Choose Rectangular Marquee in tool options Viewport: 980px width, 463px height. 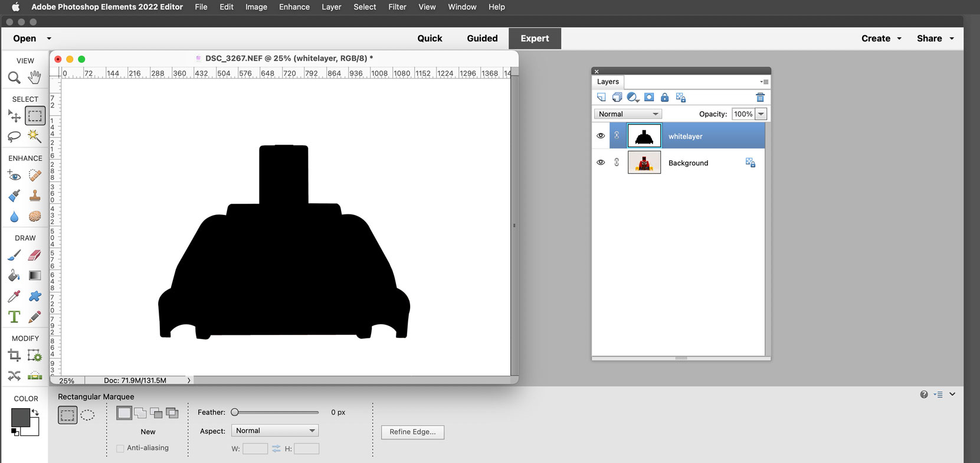pyautogui.click(x=67, y=415)
